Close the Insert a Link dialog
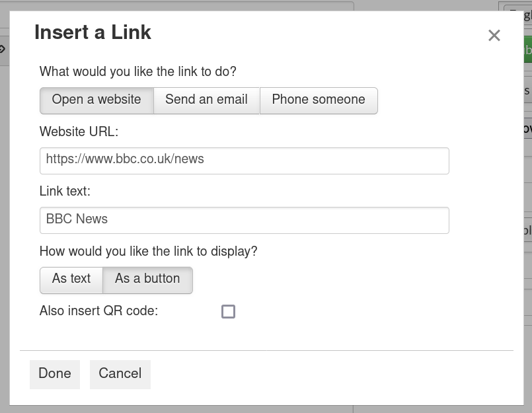 (x=494, y=36)
